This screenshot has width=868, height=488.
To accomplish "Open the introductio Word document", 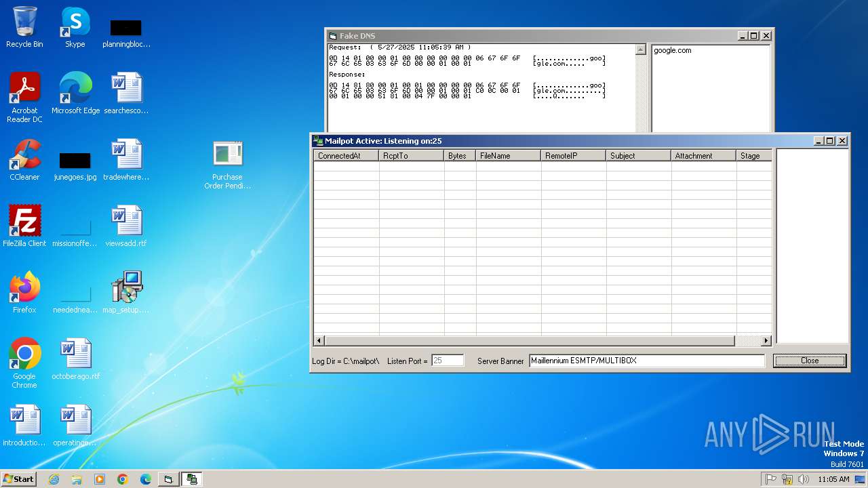I will tap(24, 425).
